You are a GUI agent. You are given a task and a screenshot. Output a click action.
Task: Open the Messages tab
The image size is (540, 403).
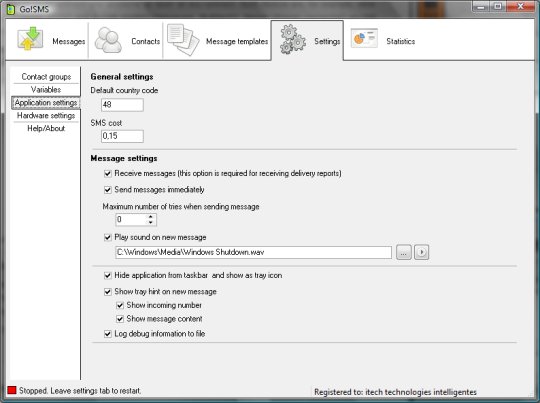point(69,41)
